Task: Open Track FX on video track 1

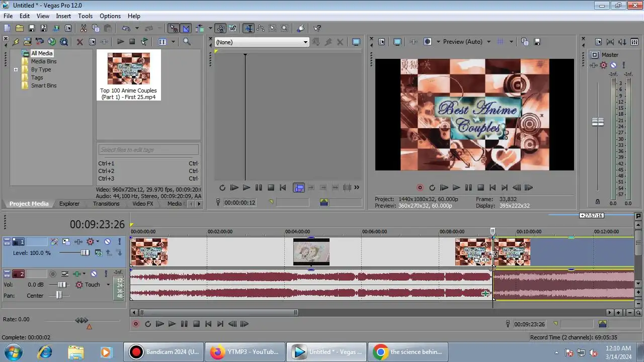Action: pyautogui.click(x=78, y=242)
